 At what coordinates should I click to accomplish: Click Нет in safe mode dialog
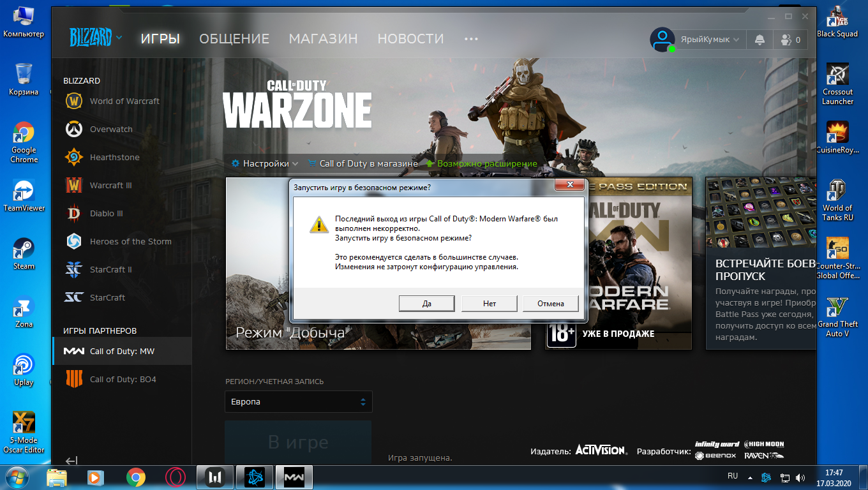click(490, 304)
